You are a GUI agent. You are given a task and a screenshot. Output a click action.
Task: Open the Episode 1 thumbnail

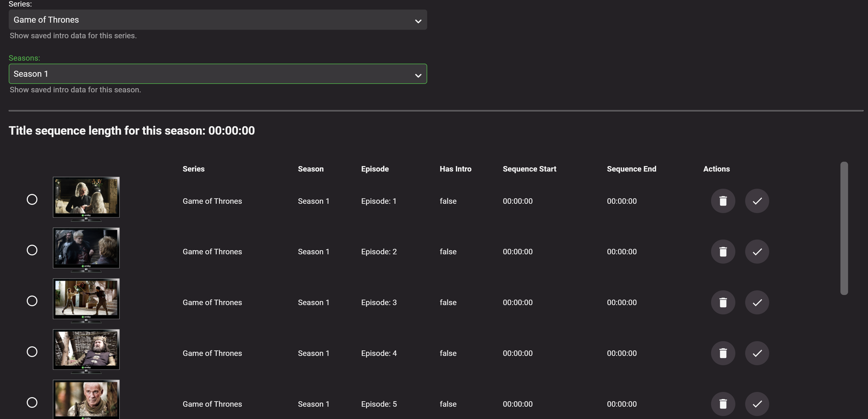86,197
